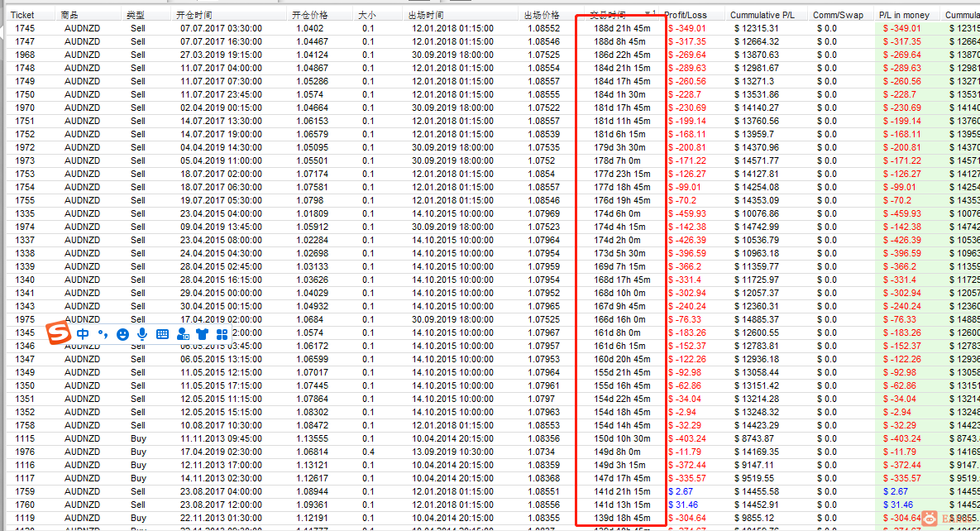The image size is (980, 531).
Task: Sort by the 开仓价格 column header
Action: point(309,14)
